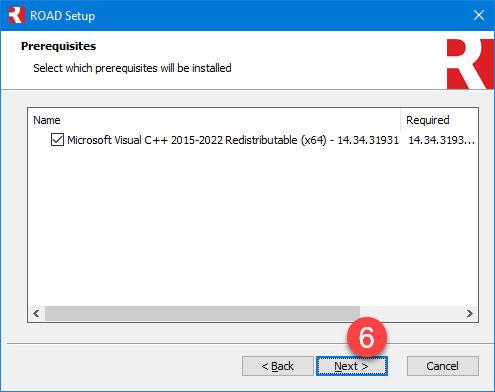Select the Microsoft Visual C++ 2015-2022 row

[x=253, y=140]
